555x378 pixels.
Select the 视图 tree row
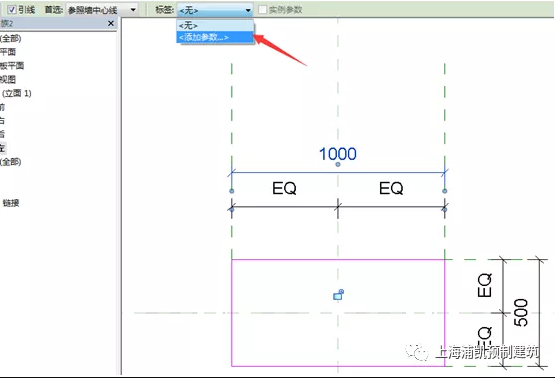coord(8,79)
